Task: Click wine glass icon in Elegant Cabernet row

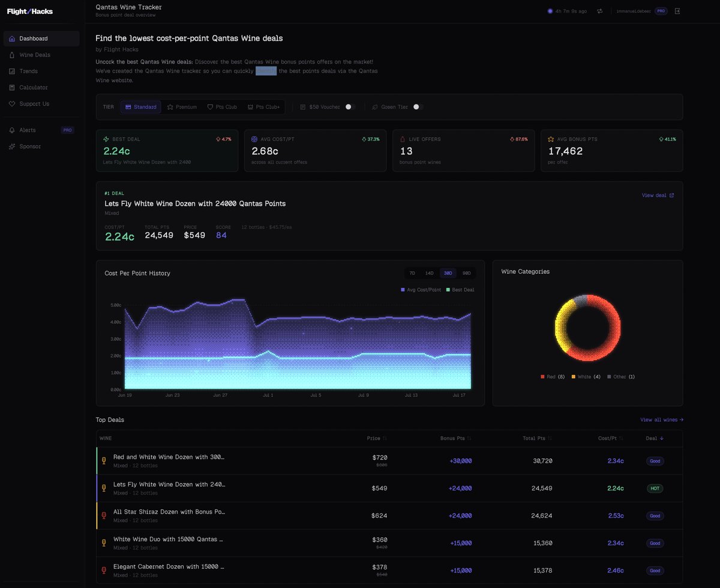Action: point(104,570)
